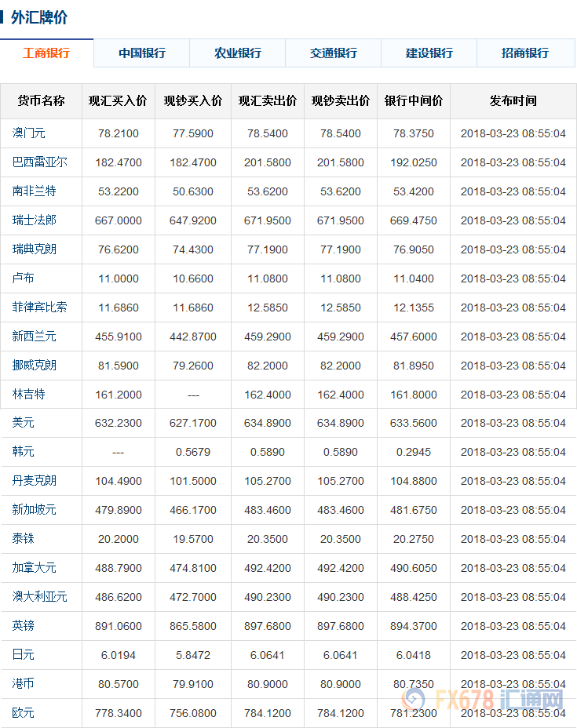Click 667.0000 in the 瑞士法郎 row
Viewport: 577px width, 728px height.
(119, 221)
